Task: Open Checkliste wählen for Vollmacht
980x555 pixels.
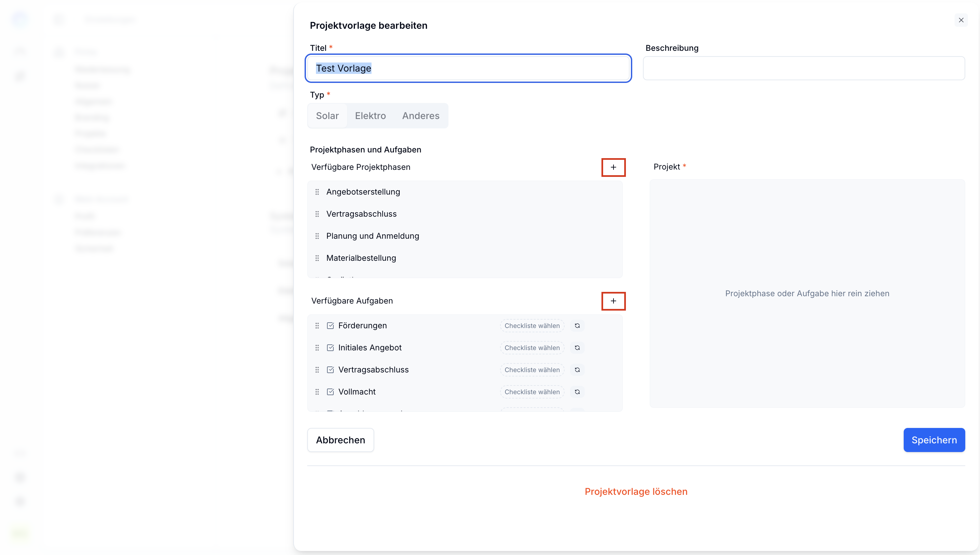Action: pyautogui.click(x=532, y=392)
